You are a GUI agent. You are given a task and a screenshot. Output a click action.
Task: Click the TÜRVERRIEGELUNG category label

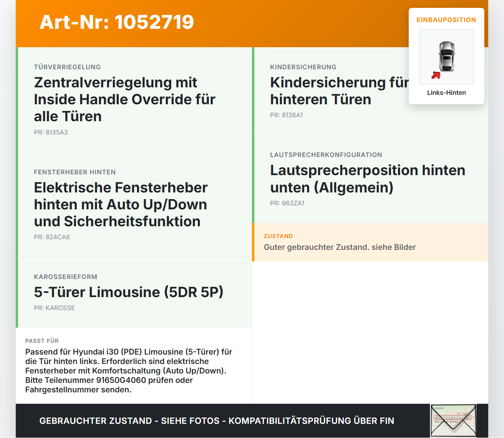[x=67, y=67]
